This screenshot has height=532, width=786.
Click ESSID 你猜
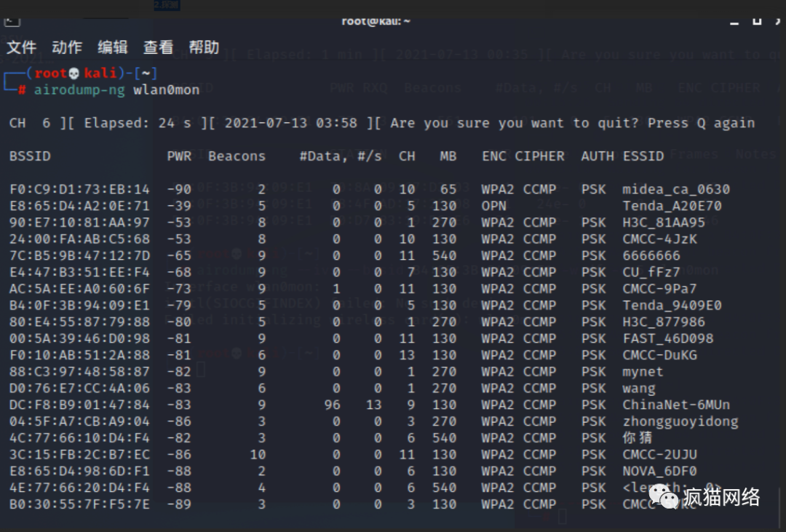click(x=637, y=437)
